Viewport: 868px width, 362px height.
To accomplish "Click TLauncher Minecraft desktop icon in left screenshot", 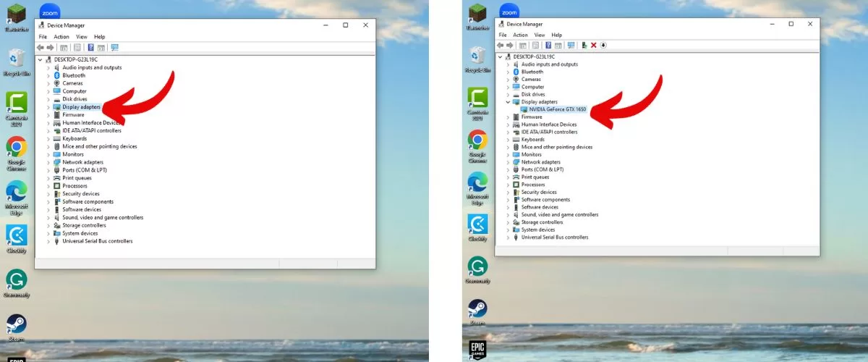I will pos(16,18).
